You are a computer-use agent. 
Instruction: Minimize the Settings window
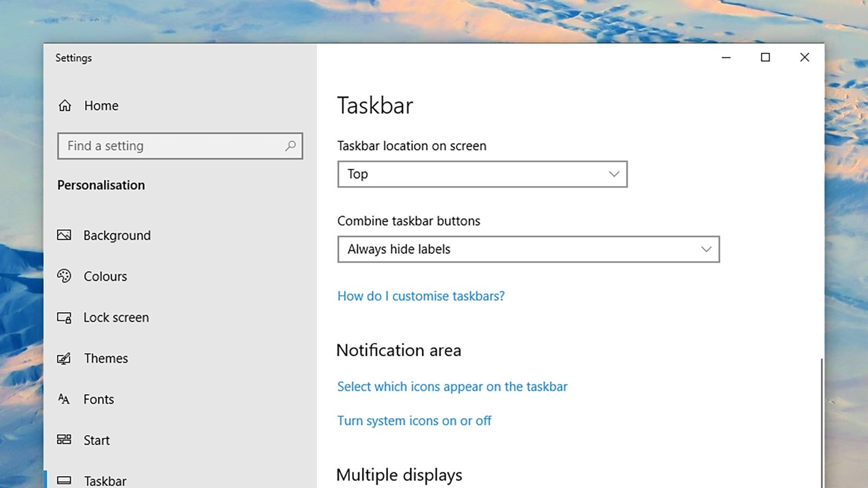tap(726, 57)
